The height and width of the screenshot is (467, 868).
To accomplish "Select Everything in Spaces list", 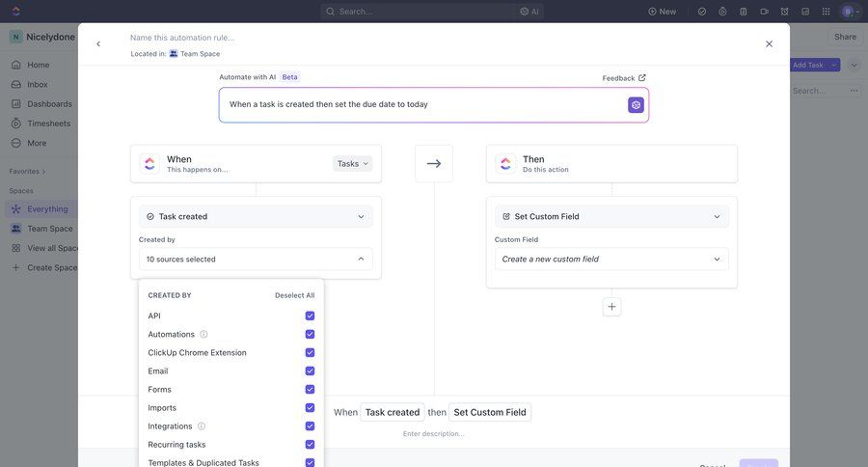I will (41, 208).
